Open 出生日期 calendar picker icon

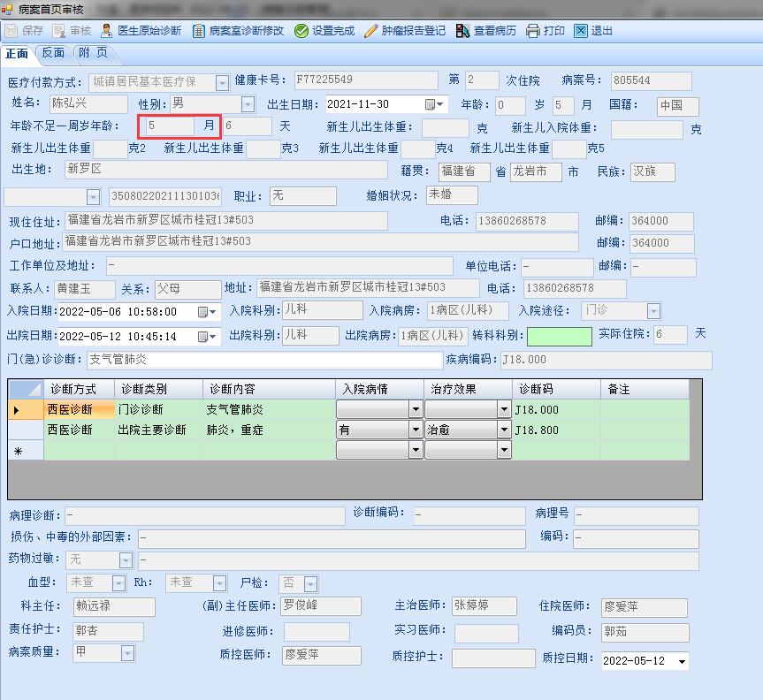pyautogui.click(x=434, y=104)
